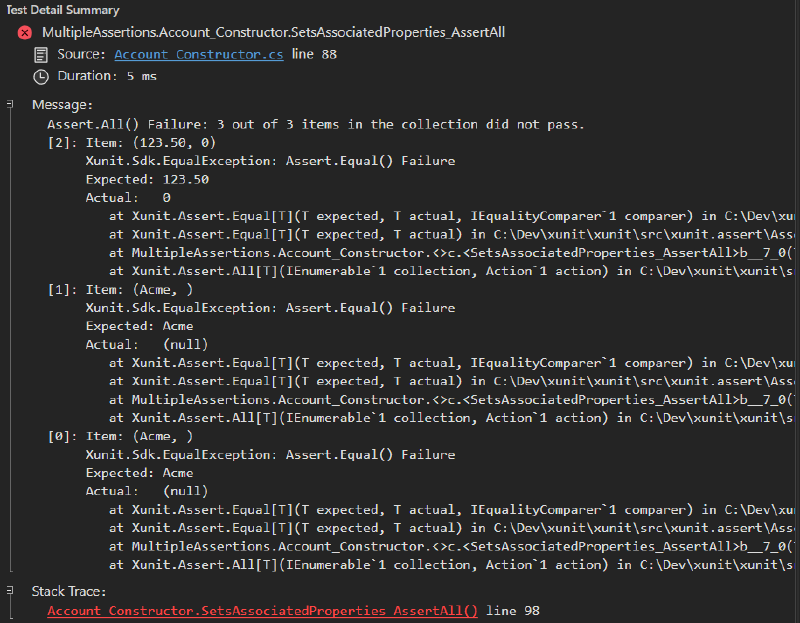Screen dimensions: 800x623
Task: Click the Xunit.Assert.All[T] stack line under item [2]
Action: tap(451, 271)
